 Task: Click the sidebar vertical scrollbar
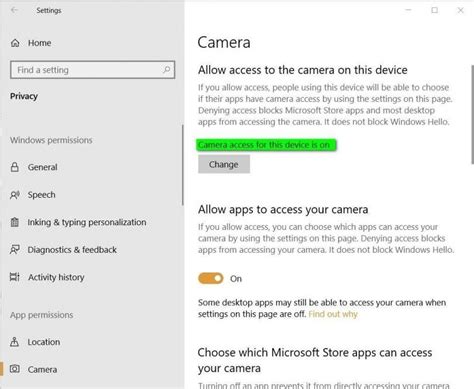pos(183,165)
